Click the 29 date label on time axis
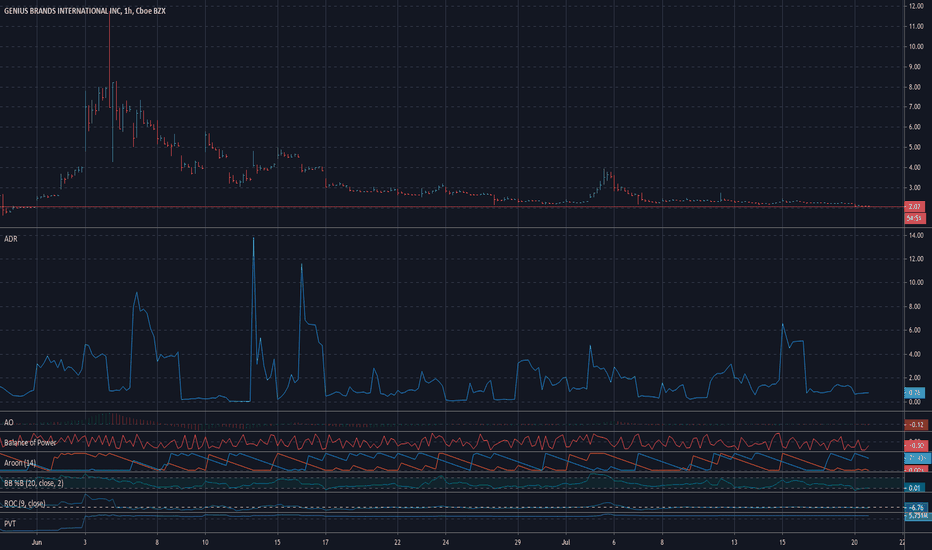The width and height of the screenshot is (932, 550). (x=518, y=542)
